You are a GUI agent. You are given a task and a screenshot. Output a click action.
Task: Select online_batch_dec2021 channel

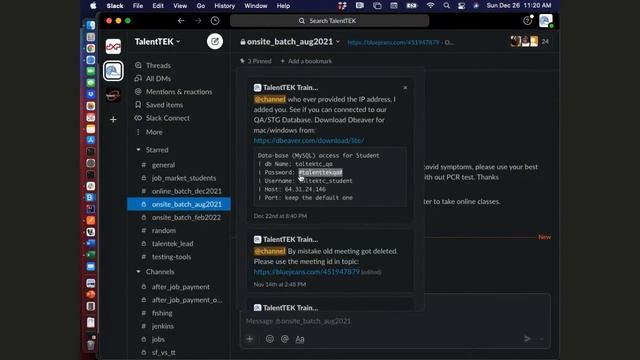pyautogui.click(x=187, y=191)
